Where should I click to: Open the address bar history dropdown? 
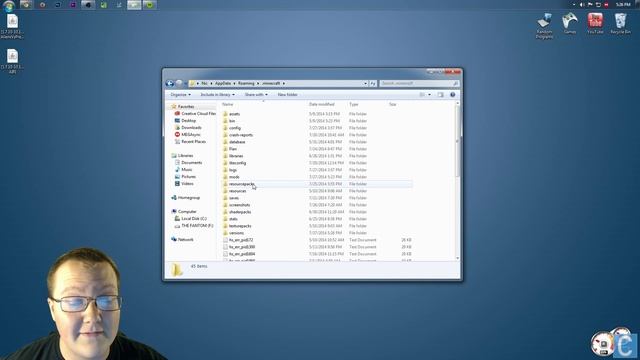365,83
